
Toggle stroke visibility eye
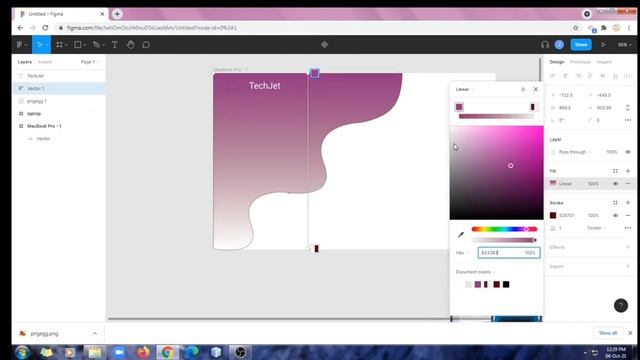click(615, 215)
